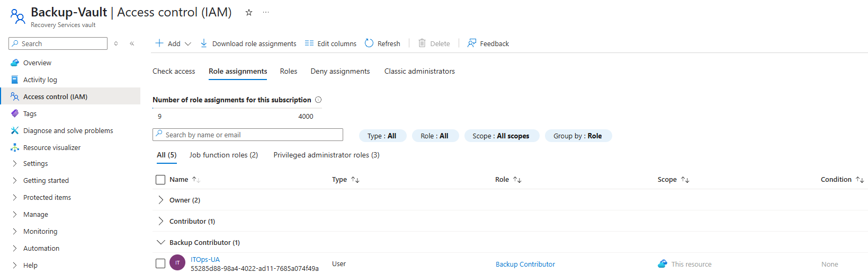Open the Roles tab

pos(289,71)
